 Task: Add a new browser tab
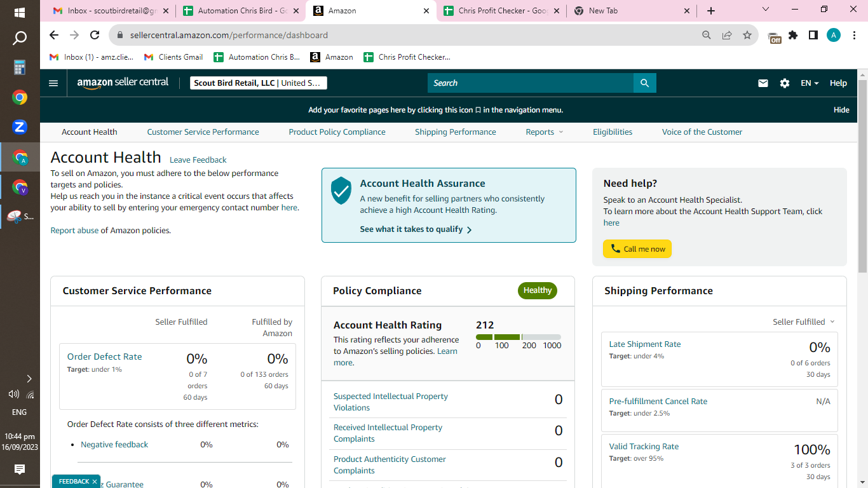coord(711,11)
